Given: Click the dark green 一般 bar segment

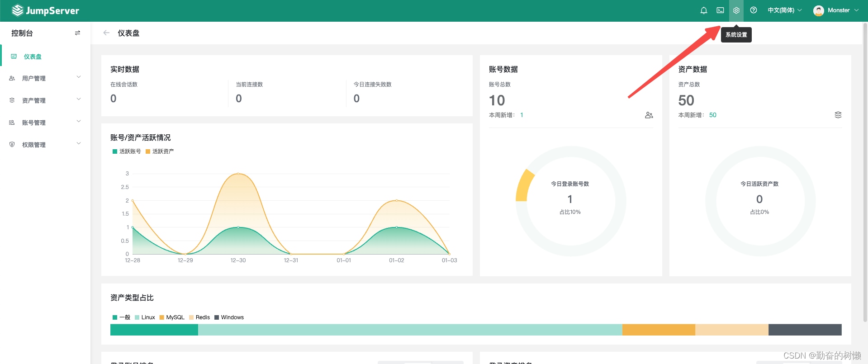Looking at the screenshot, I should click(154, 330).
